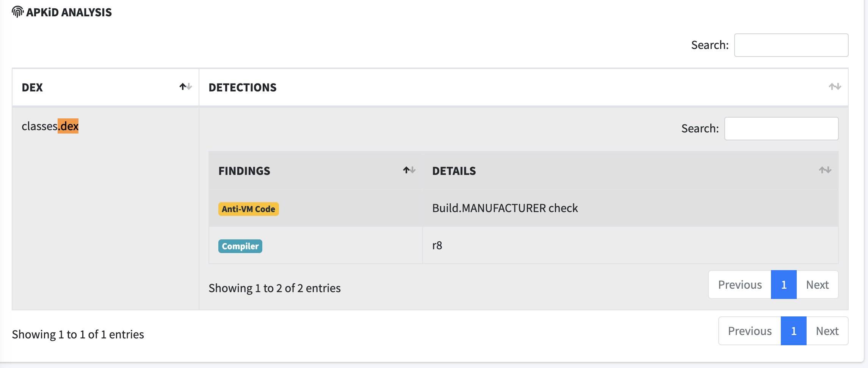This screenshot has height=368, width=868.
Task: Click Next in outer table pagination
Action: point(827,331)
